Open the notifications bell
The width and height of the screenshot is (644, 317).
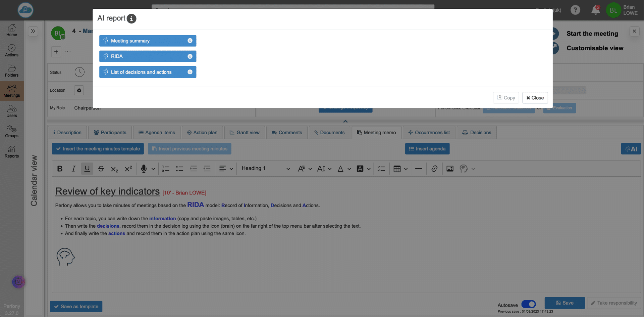click(595, 10)
